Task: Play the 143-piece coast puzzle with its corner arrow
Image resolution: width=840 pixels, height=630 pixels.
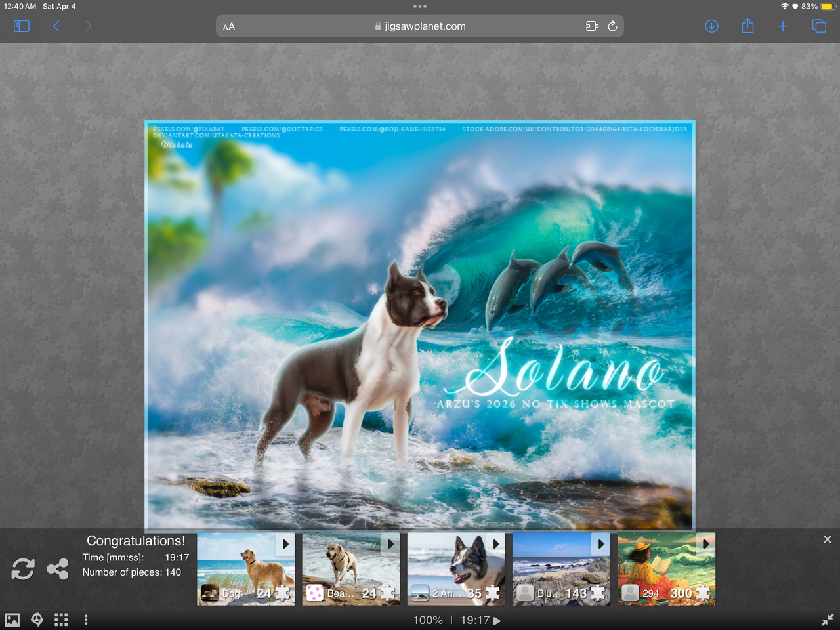Action: pos(600,544)
